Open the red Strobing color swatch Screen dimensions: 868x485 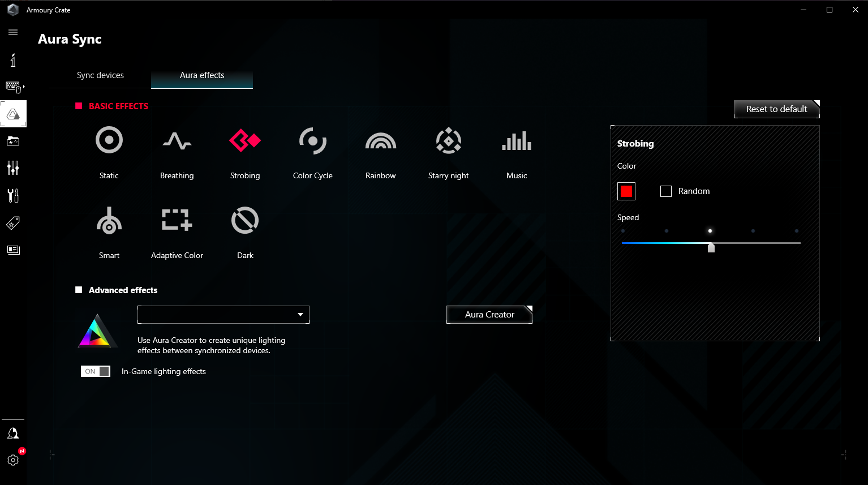pyautogui.click(x=626, y=191)
